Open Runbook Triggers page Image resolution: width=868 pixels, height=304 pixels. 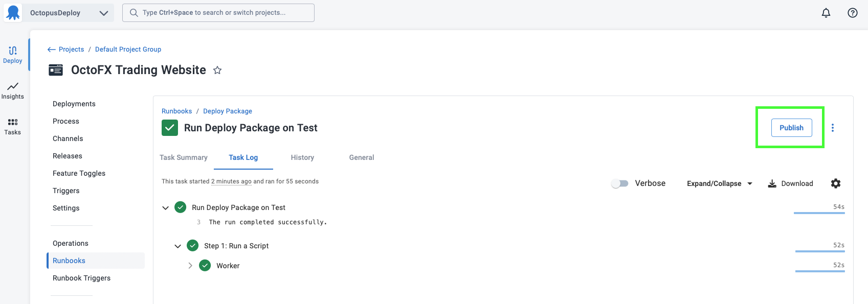coord(82,278)
